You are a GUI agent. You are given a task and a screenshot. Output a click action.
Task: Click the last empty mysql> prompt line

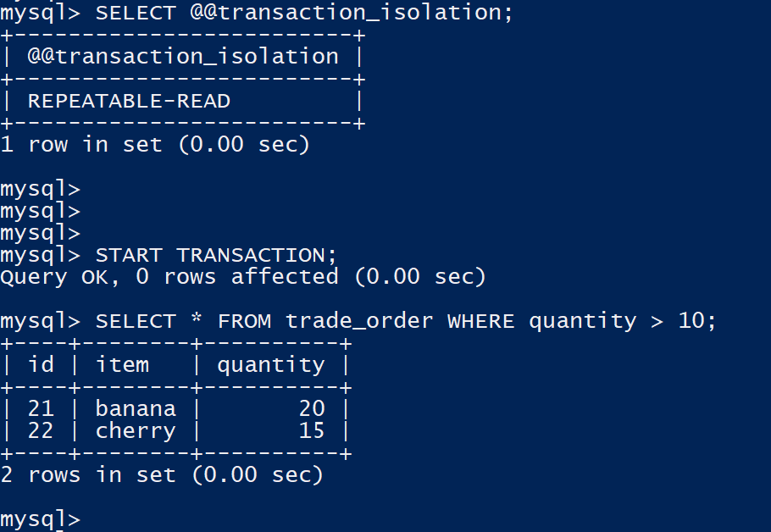(x=41, y=519)
